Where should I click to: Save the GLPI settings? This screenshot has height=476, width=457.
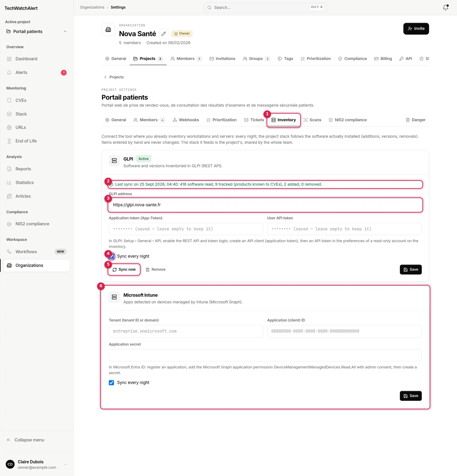click(411, 270)
